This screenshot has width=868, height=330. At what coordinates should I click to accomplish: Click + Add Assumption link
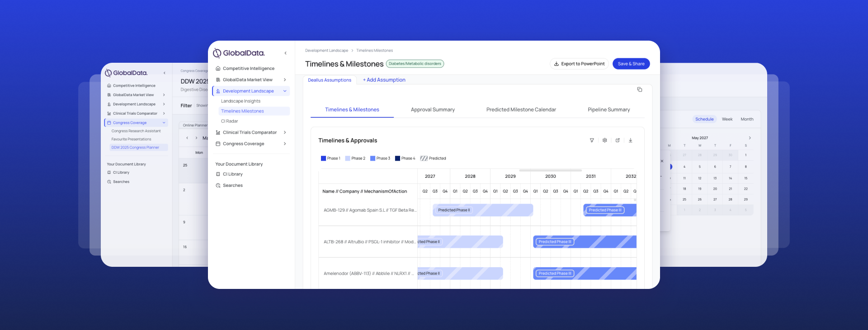point(384,80)
